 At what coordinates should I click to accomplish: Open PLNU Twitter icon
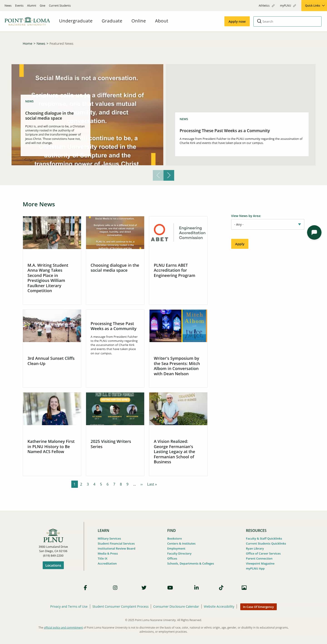coord(144,587)
